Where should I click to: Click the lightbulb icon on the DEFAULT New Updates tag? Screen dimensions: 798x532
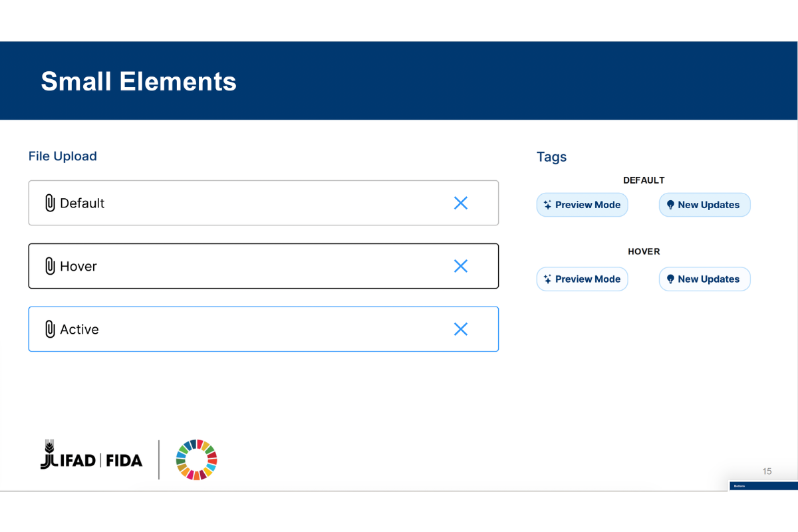[x=670, y=205]
